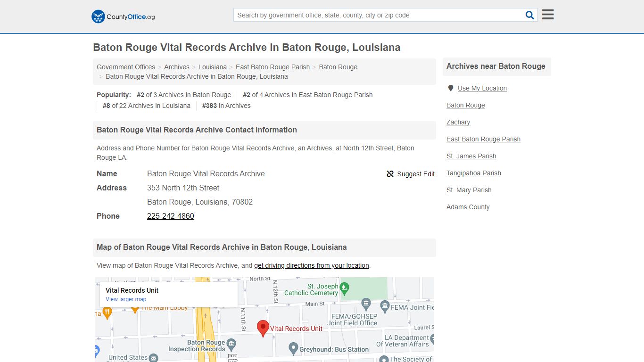The image size is (644, 362).
Task: Open Government Offices breadcrumb link
Action: tap(126, 67)
